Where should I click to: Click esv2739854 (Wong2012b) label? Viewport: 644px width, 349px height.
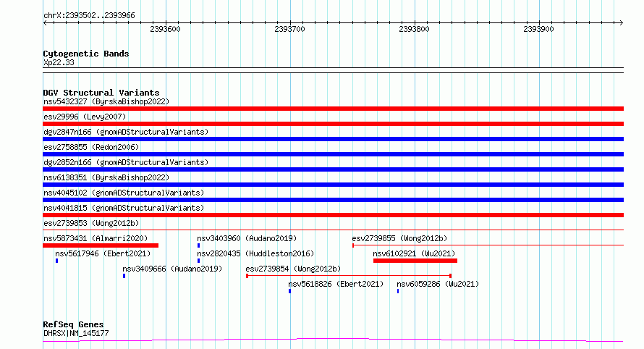pos(293,269)
